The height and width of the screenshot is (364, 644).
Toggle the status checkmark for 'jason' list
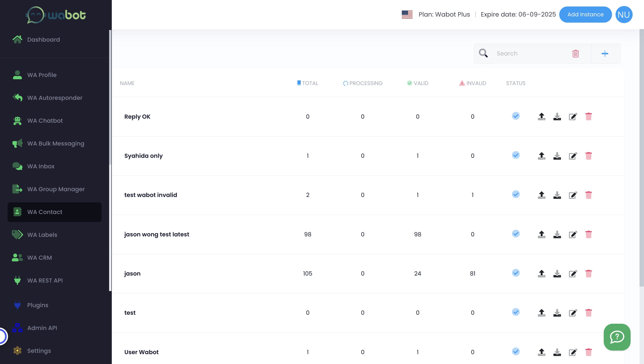tap(516, 273)
